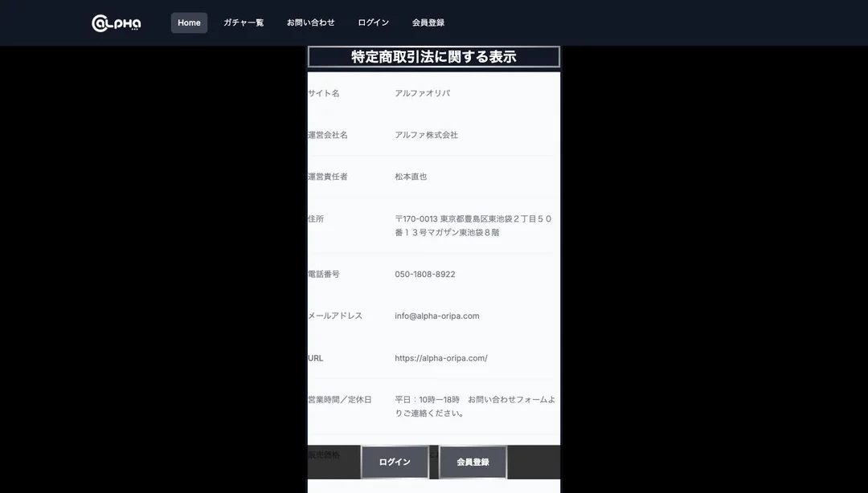Select the アルファオリパ site name value
The height and width of the screenshot is (493, 868).
(423, 93)
